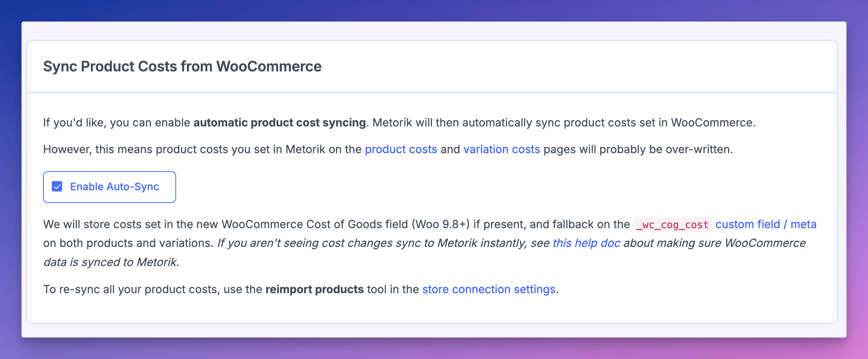Uncheck the Enable Auto-Sync checkbox

click(57, 187)
